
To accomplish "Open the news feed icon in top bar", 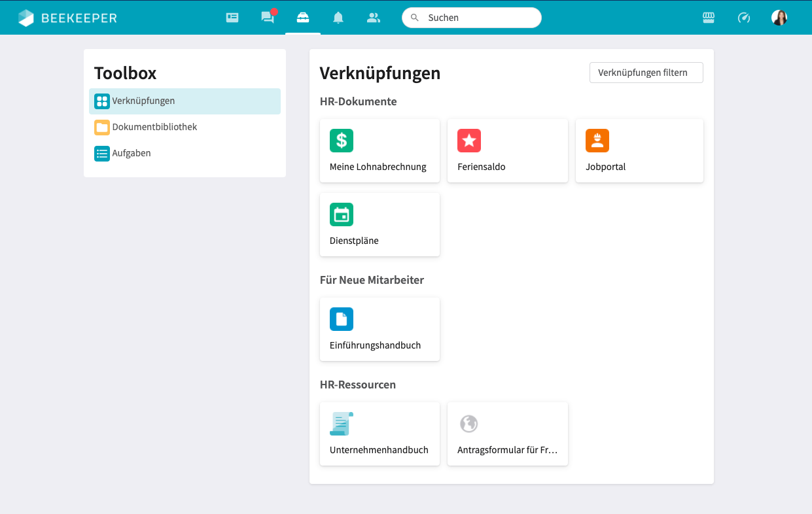I will (x=232, y=18).
